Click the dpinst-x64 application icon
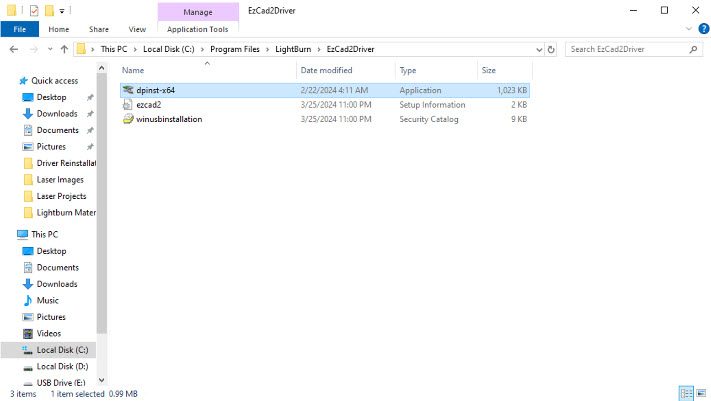This screenshot has height=401, width=711. pyautogui.click(x=128, y=90)
